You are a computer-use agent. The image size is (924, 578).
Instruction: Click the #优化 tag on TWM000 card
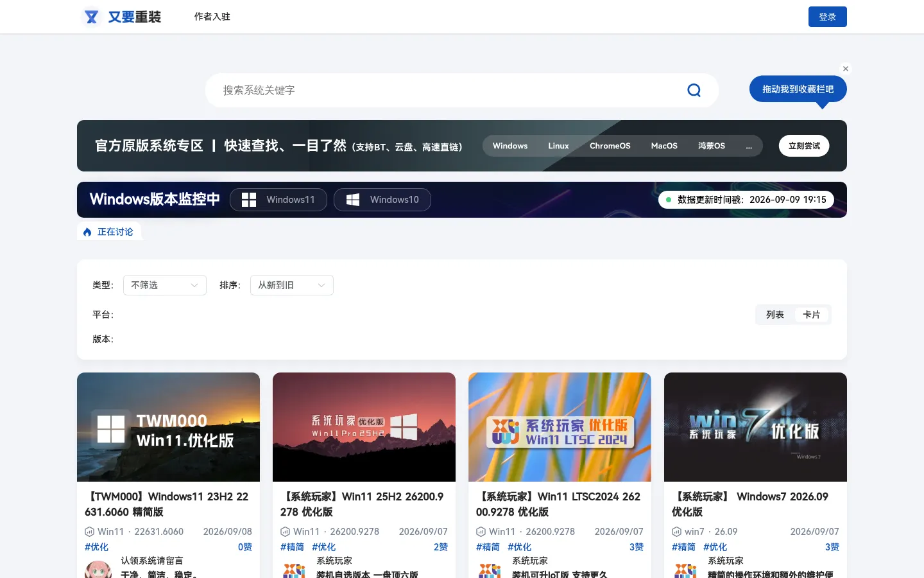pyautogui.click(x=96, y=547)
